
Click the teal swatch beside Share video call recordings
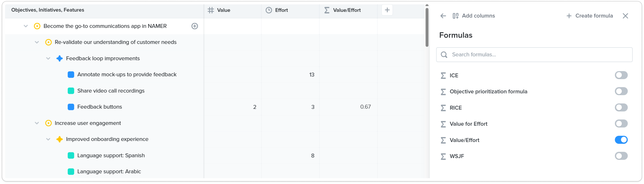[71, 91]
